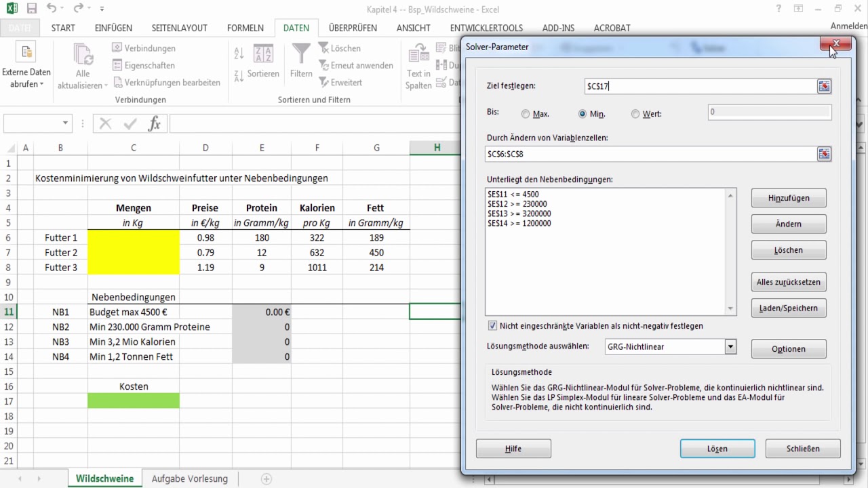Open Verbindungen command
Image resolution: width=868 pixels, height=488 pixels.
click(144, 48)
